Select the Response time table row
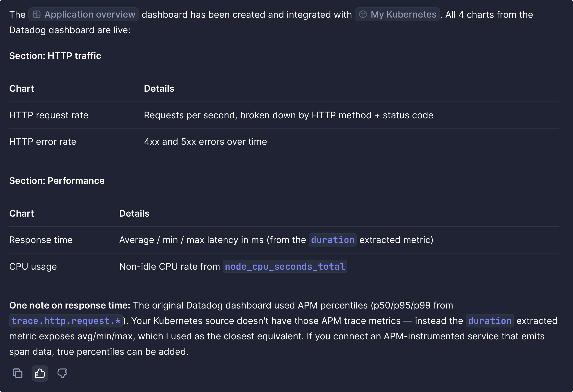The image size is (573, 392). [x=284, y=240]
